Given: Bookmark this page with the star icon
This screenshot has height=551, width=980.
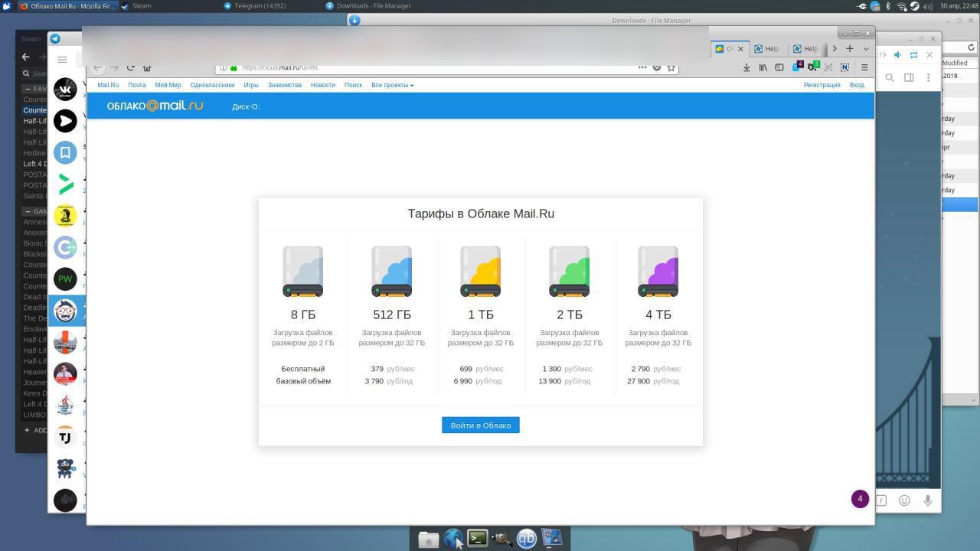Looking at the screenshot, I should (x=671, y=67).
